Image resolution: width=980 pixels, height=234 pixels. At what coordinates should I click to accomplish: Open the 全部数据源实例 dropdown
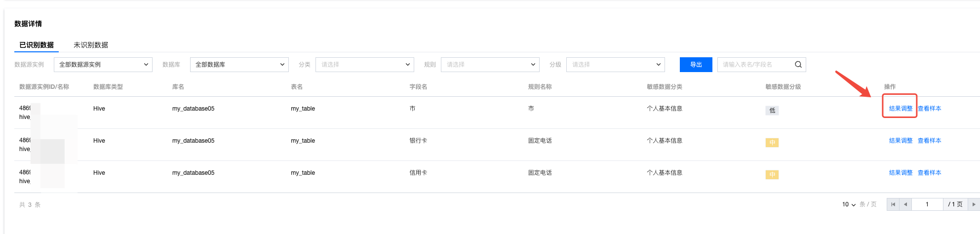(103, 65)
